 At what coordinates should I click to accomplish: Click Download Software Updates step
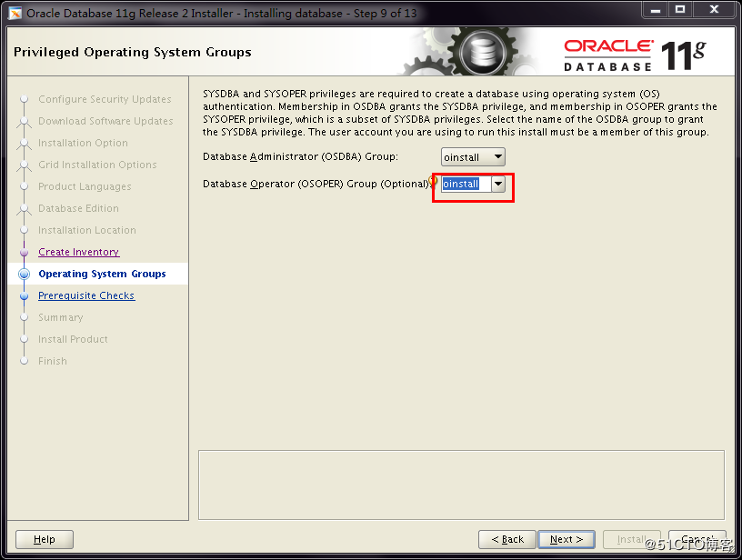pyautogui.click(x=105, y=121)
